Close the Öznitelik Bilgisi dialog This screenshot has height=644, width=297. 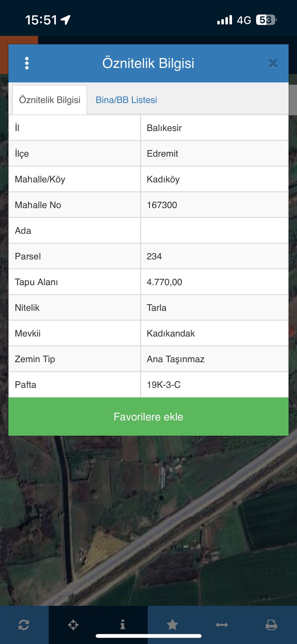tap(273, 64)
